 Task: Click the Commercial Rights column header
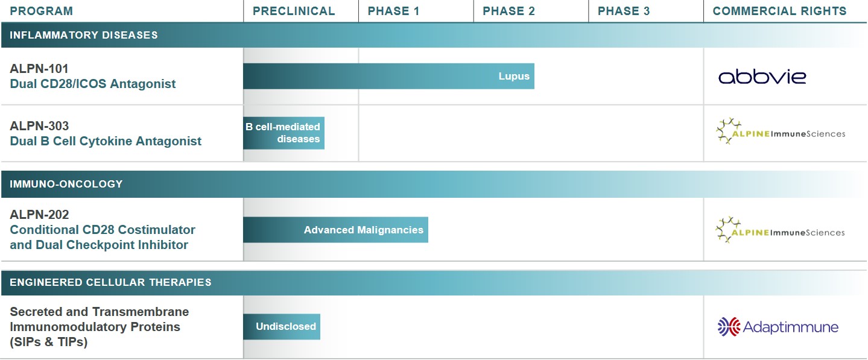coord(779,11)
